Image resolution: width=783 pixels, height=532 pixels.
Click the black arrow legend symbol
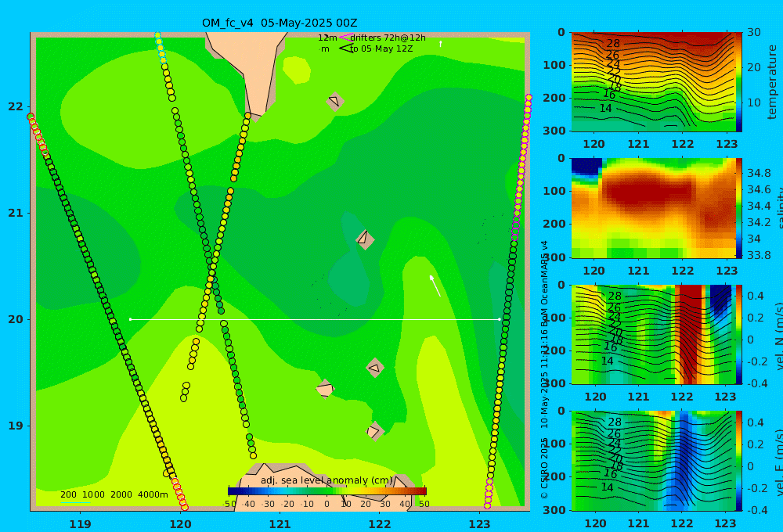tap(347, 49)
